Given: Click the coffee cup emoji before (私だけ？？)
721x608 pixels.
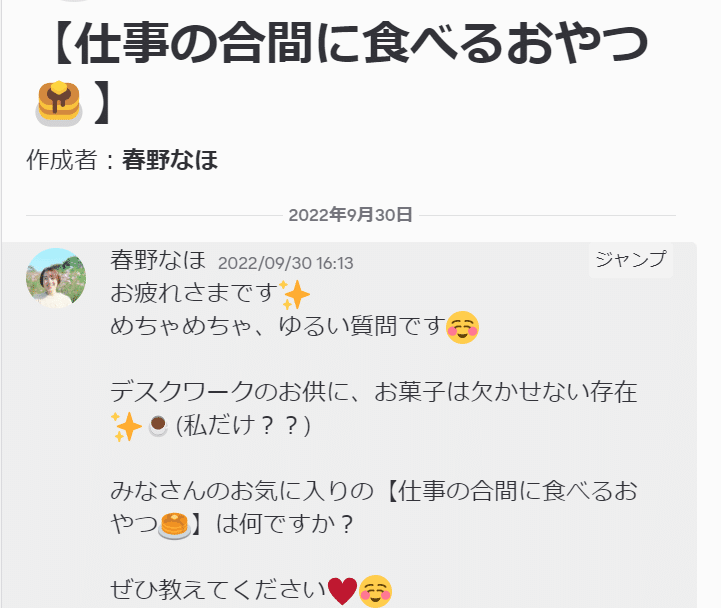Looking at the screenshot, I should (x=158, y=425).
